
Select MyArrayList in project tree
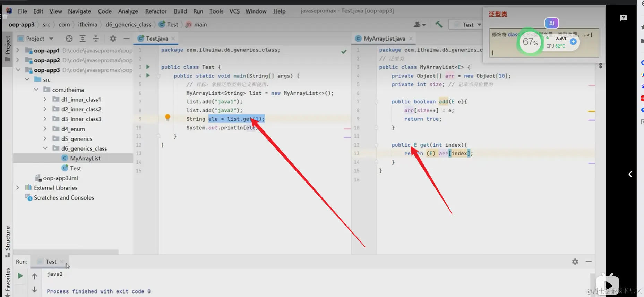(81, 158)
